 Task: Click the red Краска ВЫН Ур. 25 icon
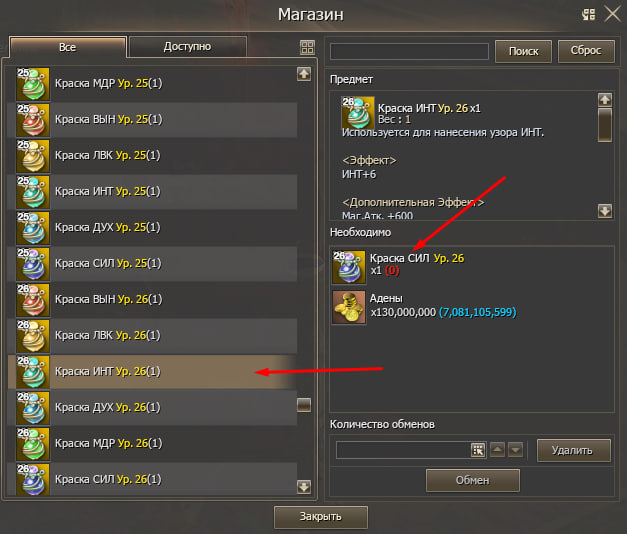[33, 120]
